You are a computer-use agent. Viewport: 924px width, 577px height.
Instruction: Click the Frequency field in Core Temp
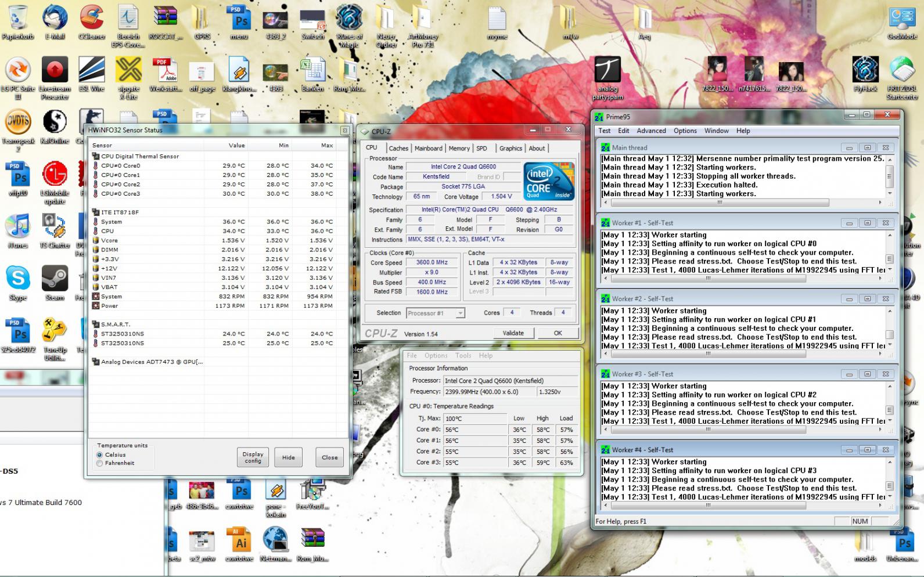490,392
